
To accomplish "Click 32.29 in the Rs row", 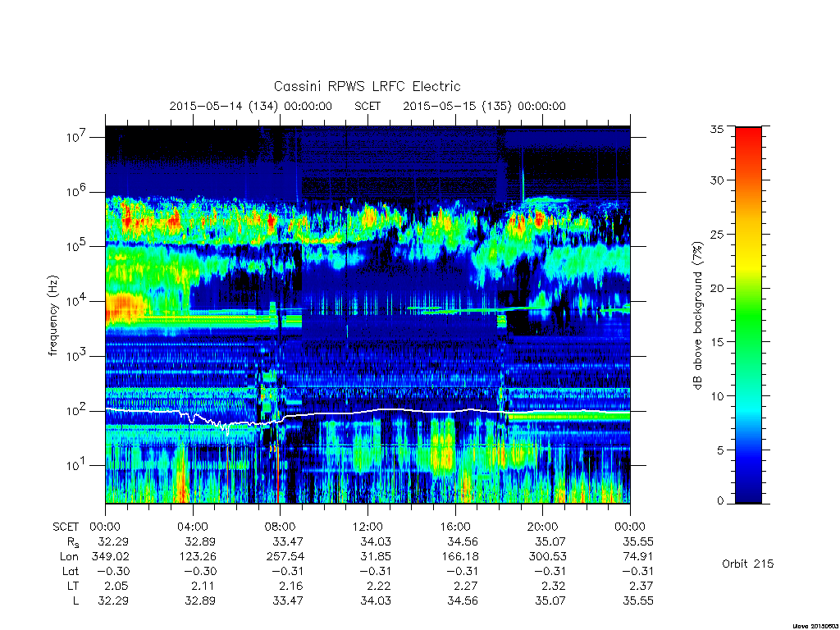I will coord(113,541).
